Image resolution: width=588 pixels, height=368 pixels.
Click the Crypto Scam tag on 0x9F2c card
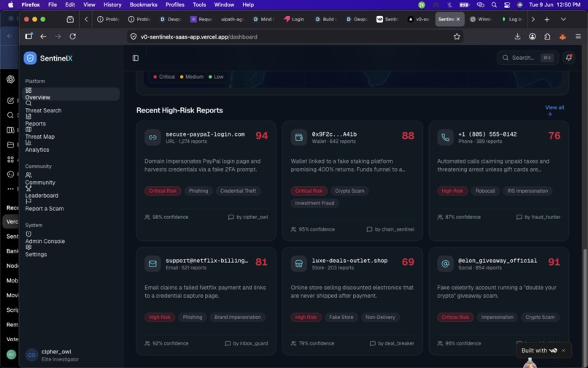pyautogui.click(x=349, y=191)
